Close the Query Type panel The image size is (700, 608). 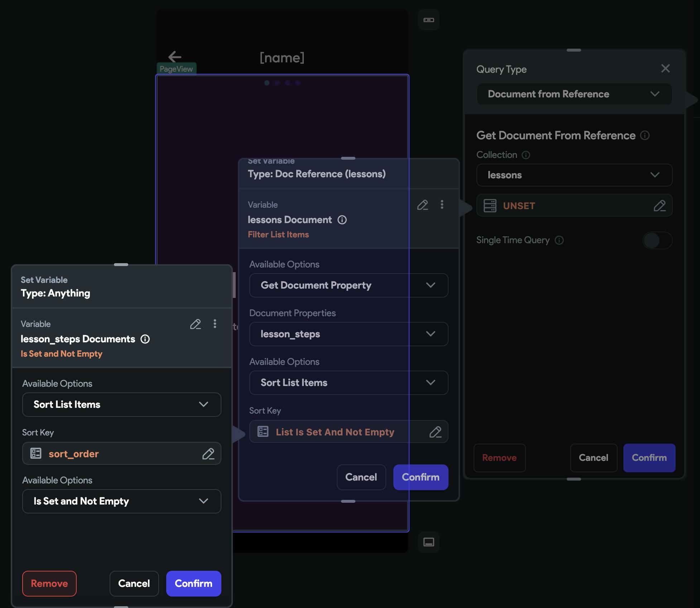coord(665,68)
